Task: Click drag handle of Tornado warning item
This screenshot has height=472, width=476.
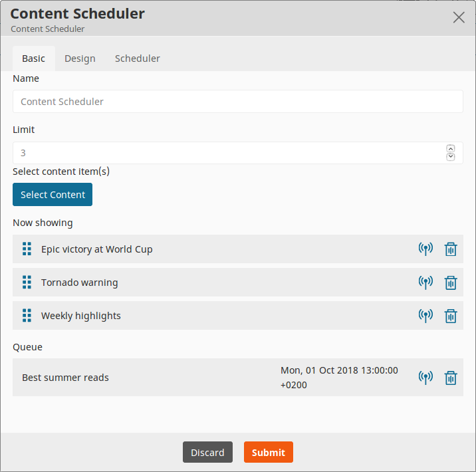Action: point(27,283)
